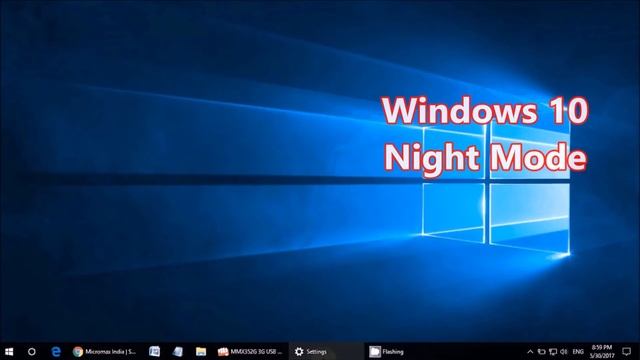Open the volume speaker tray icon
The image size is (640, 360).
564,351
